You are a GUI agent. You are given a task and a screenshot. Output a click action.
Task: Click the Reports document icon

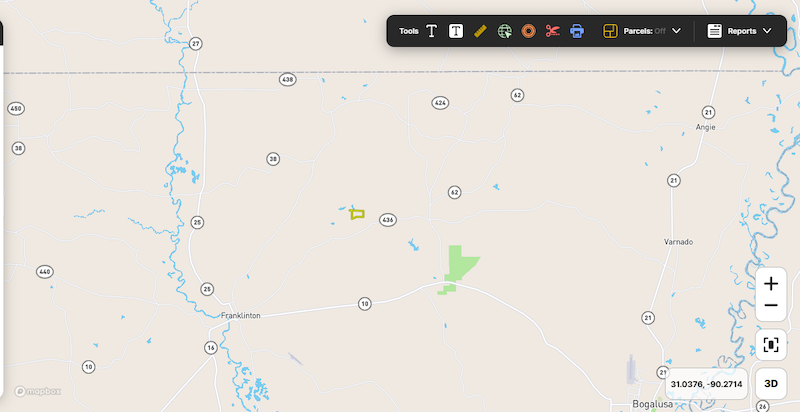(x=714, y=31)
